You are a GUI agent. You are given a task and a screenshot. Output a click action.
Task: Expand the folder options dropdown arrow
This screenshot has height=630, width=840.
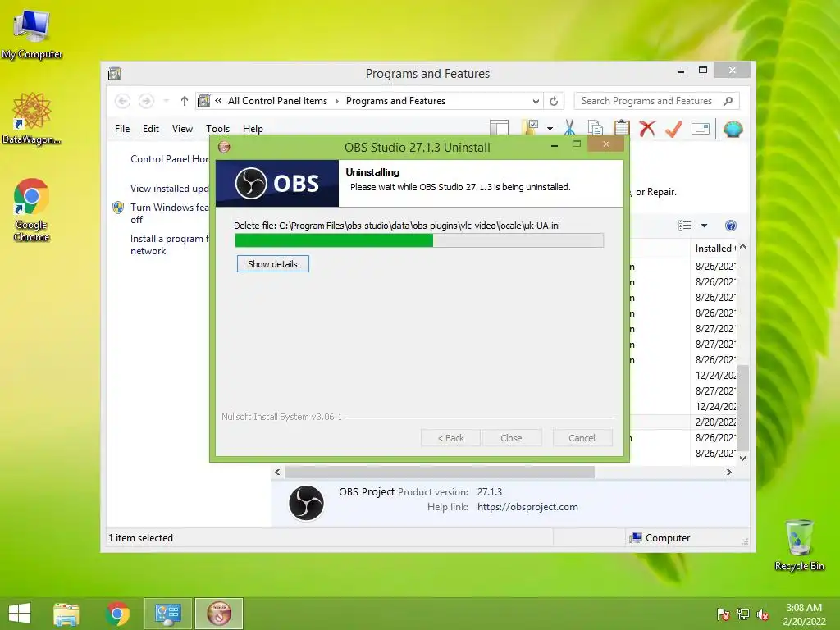[x=550, y=129]
